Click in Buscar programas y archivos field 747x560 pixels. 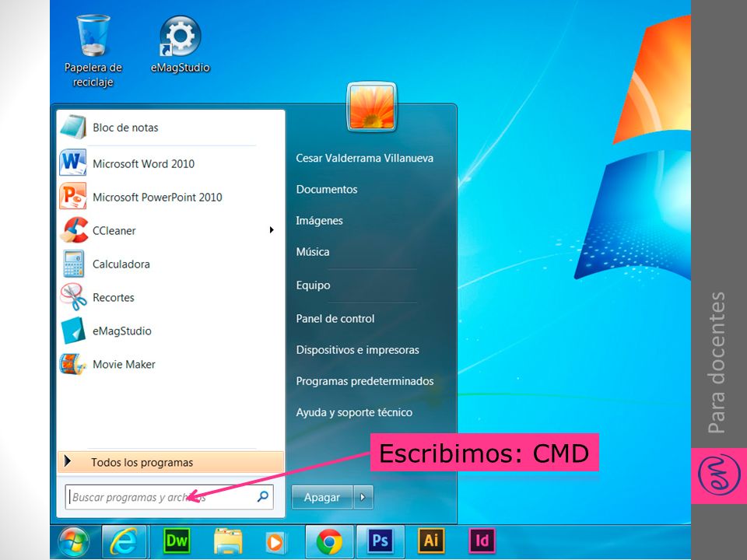tap(169, 497)
